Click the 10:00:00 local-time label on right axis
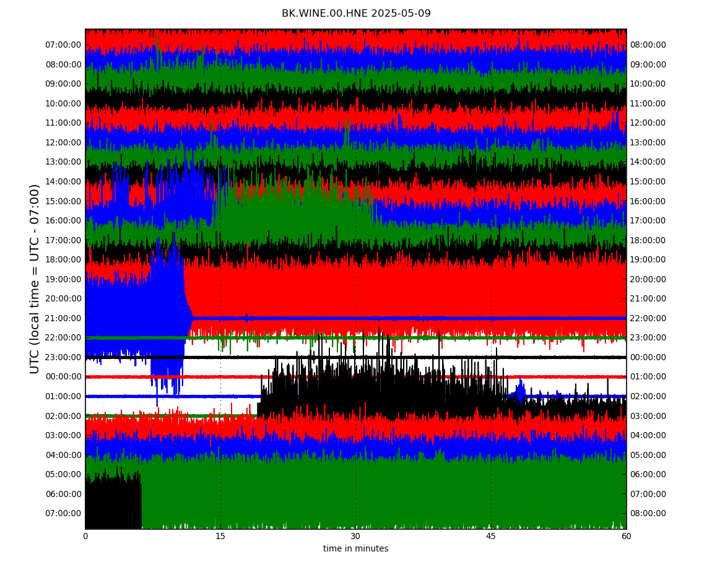Viewport: 712px width, 588px height. point(648,84)
